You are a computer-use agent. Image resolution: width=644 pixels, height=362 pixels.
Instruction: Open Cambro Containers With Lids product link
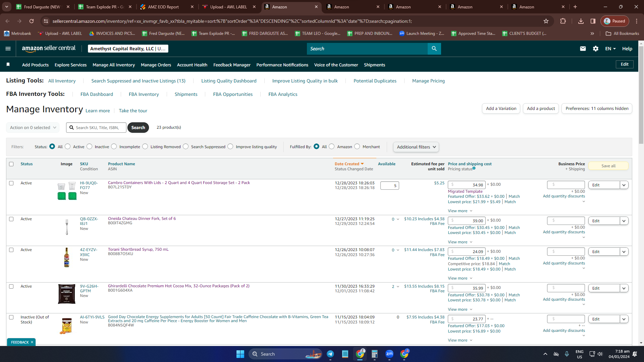tap(179, 183)
